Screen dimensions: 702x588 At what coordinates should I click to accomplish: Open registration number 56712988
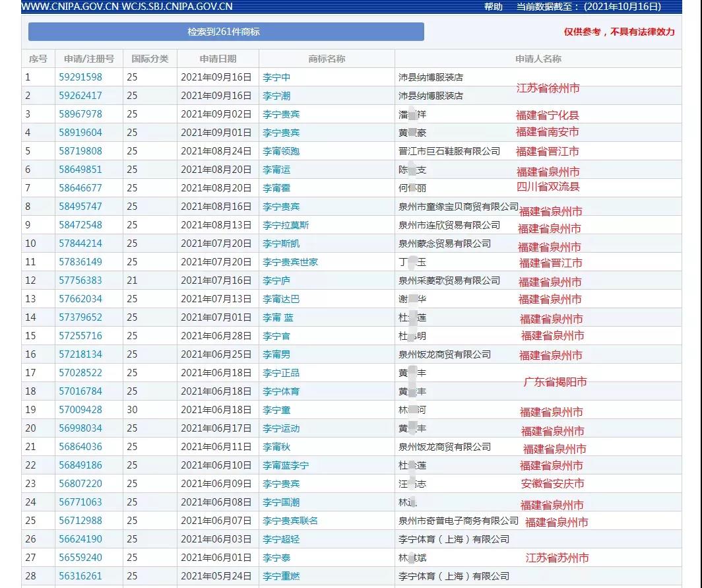(x=80, y=521)
